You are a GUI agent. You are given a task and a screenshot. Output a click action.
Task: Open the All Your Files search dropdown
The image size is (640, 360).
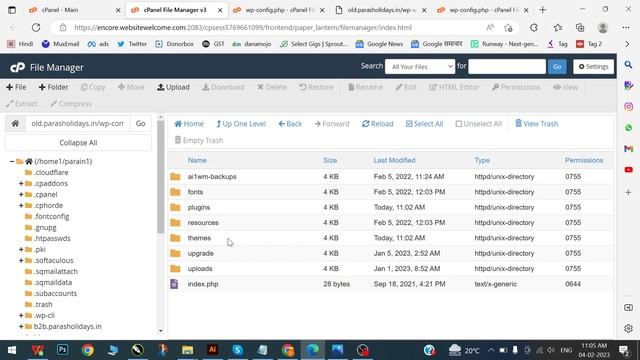pyautogui.click(x=420, y=67)
